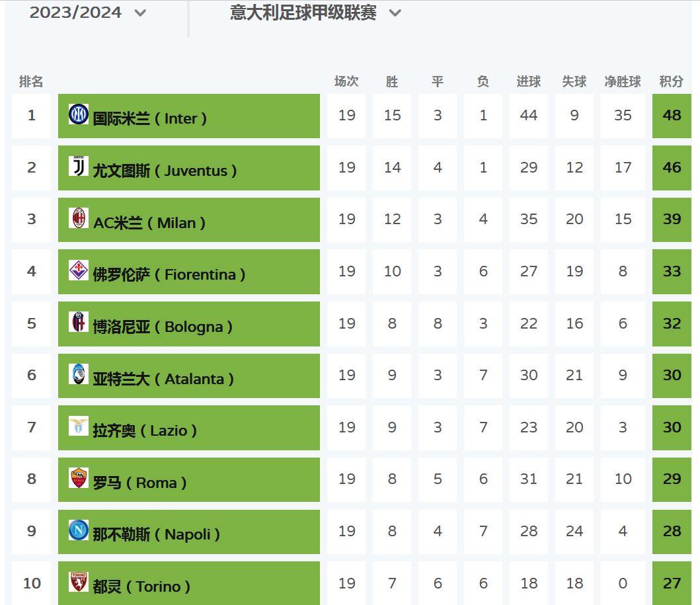Click the Juventus club crest icon
The image size is (700, 605).
tap(79, 166)
